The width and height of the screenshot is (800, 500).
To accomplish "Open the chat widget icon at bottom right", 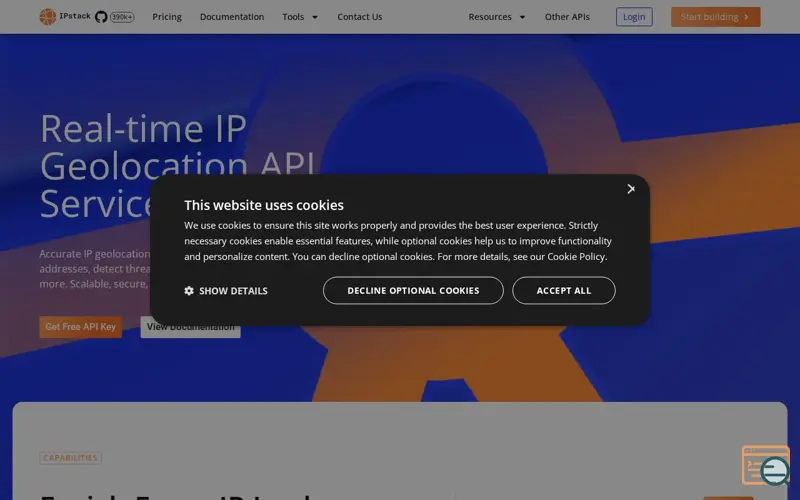I will point(766,466).
